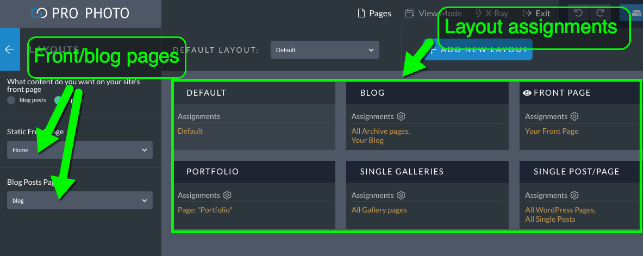
Task: Open the Static Front Page 'Home' dropdown
Action: point(80,150)
